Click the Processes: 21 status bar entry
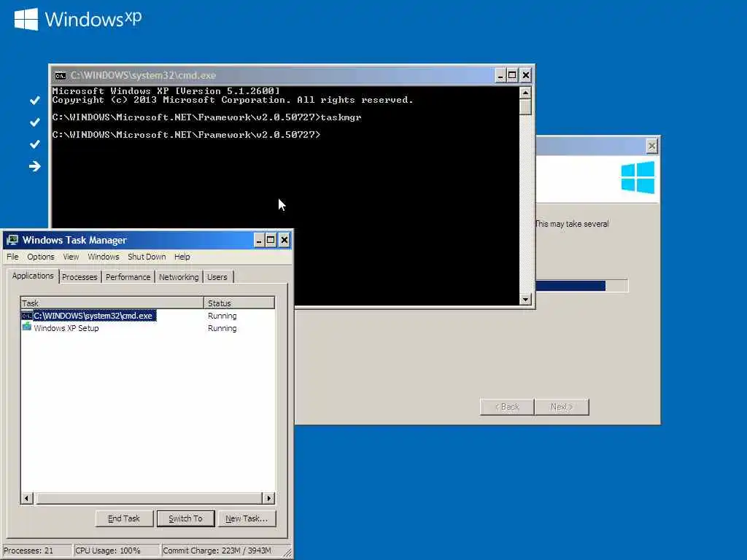Viewport: 747px width, 560px height. (36, 551)
